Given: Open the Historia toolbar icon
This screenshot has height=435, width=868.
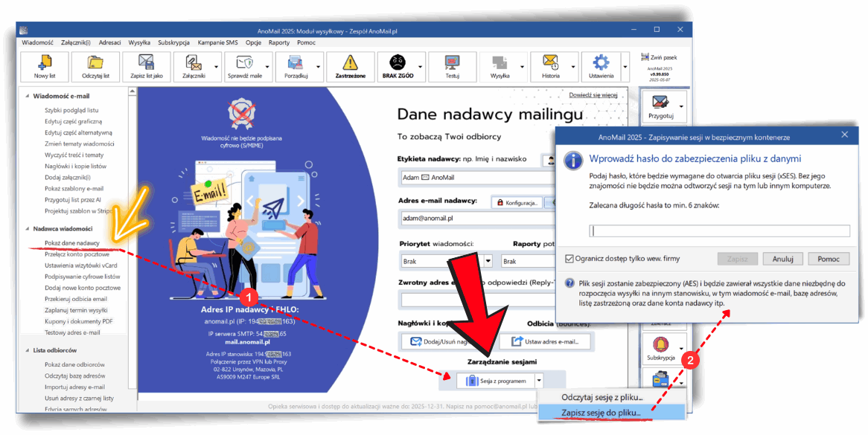Looking at the screenshot, I should click(x=550, y=67).
